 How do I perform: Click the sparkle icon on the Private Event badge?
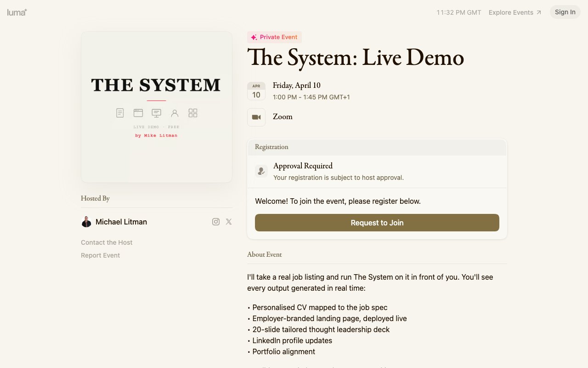(x=253, y=37)
